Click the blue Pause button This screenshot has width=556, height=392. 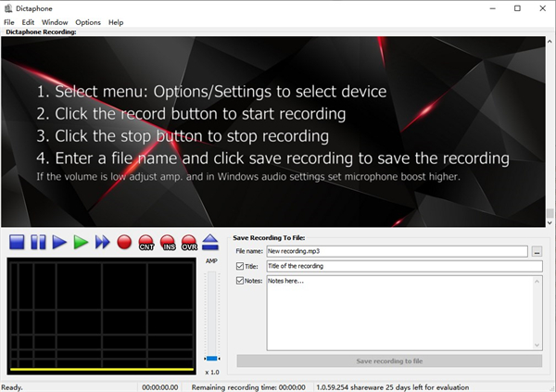(x=38, y=242)
